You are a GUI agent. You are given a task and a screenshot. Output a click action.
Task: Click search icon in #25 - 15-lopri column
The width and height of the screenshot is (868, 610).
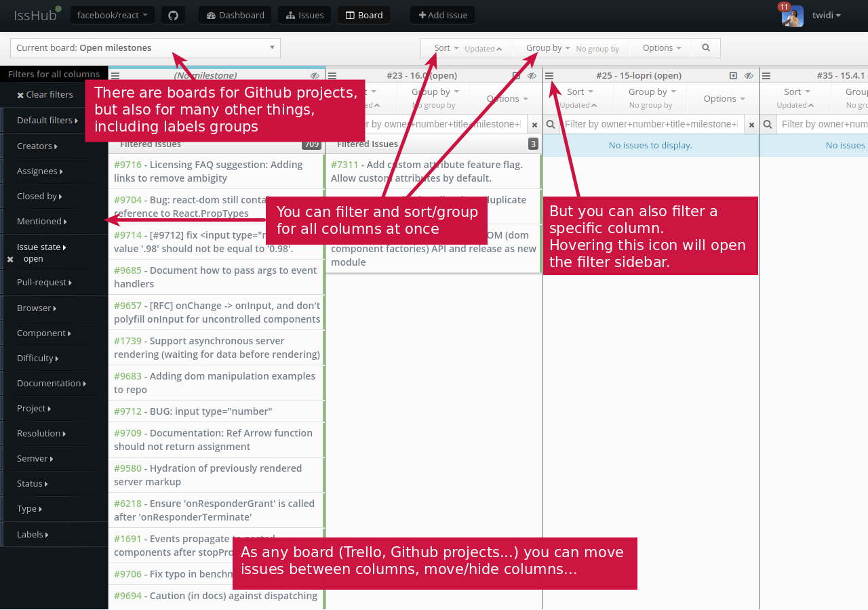click(551, 125)
